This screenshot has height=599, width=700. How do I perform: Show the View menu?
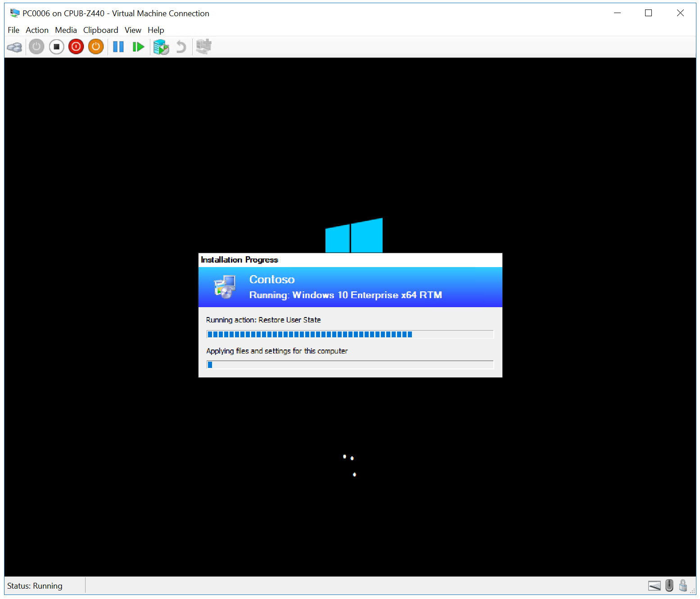tap(133, 30)
